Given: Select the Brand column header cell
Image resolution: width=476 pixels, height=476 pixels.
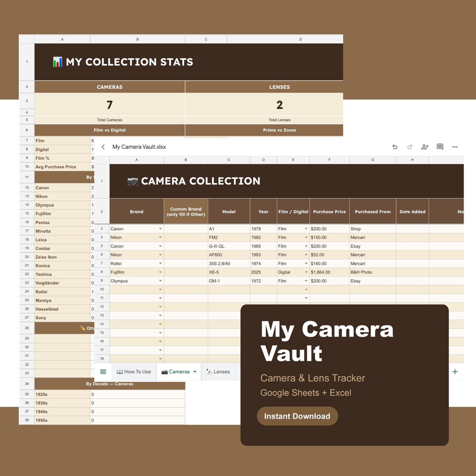Looking at the screenshot, I should pos(137,212).
